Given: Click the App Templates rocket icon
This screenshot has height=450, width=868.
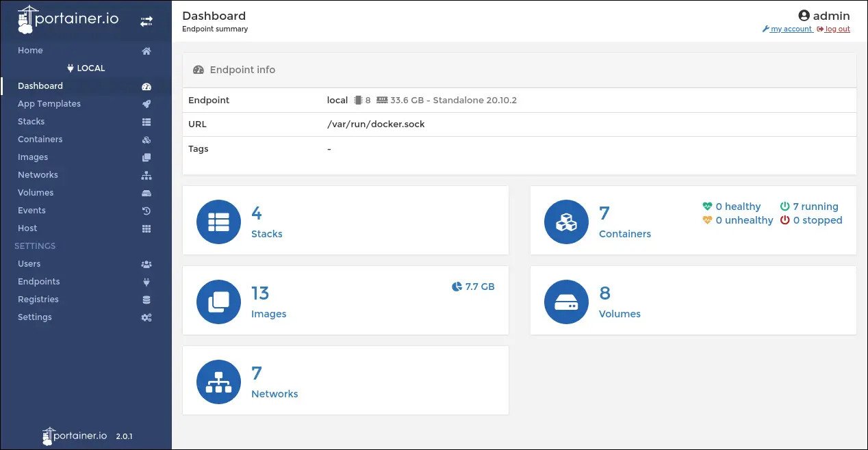Looking at the screenshot, I should (146, 104).
